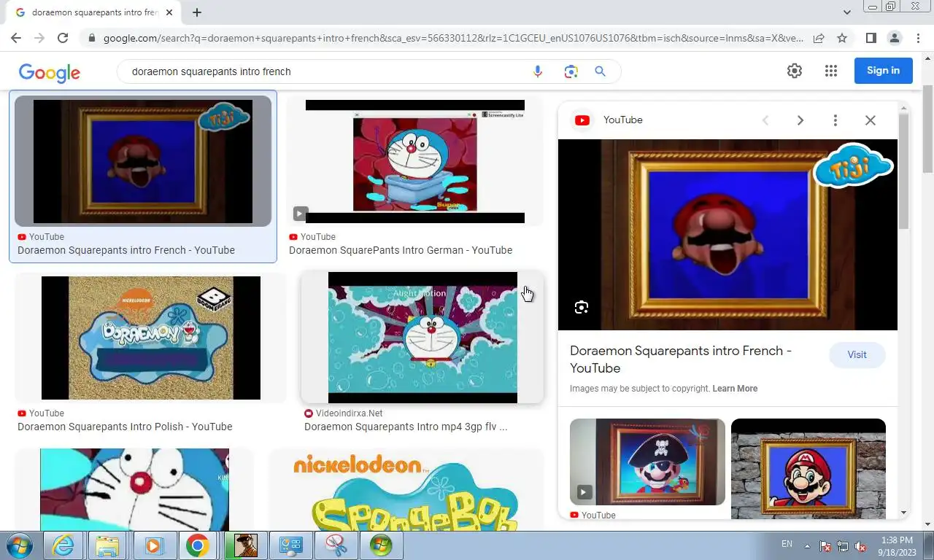Reload the page with refresh icon

pyautogui.click(x=63, y=38)
